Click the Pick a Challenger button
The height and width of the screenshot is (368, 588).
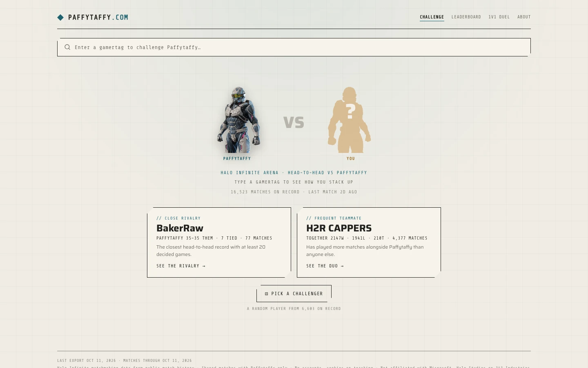(294, 294)
